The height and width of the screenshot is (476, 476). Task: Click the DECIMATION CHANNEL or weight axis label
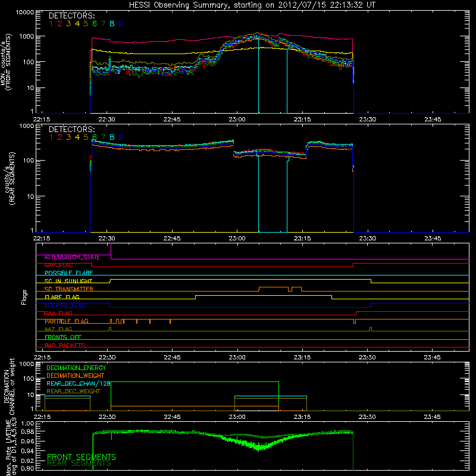click(9, 386)
